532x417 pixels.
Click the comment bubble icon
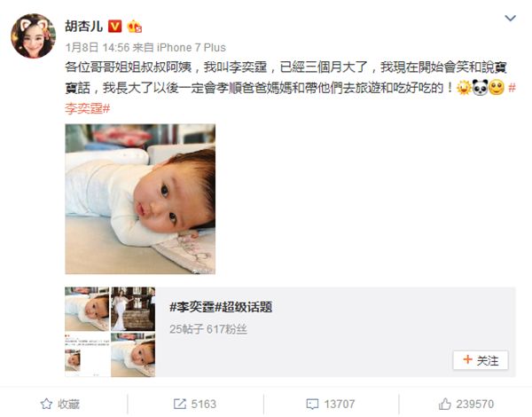tap(312, 404)
